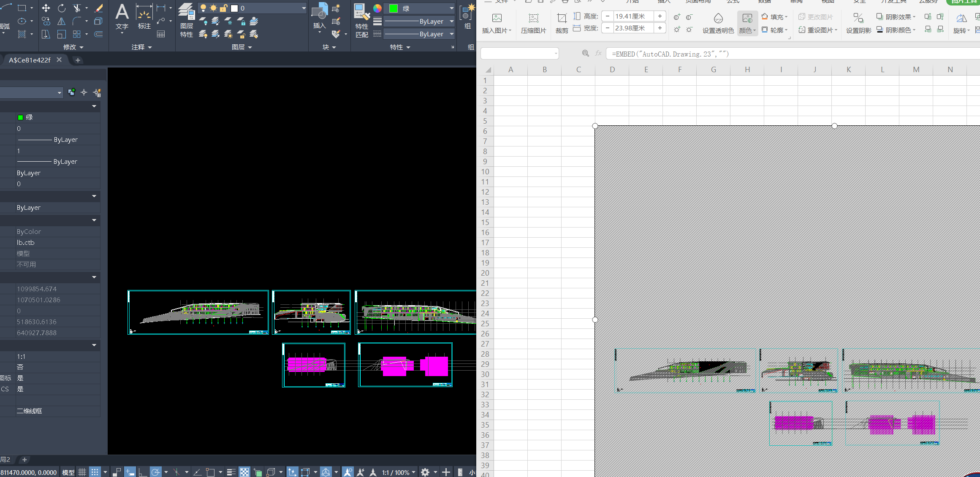
Task: Click Compress Picture (压缩图片) in WPS
Action: (533, 23)
